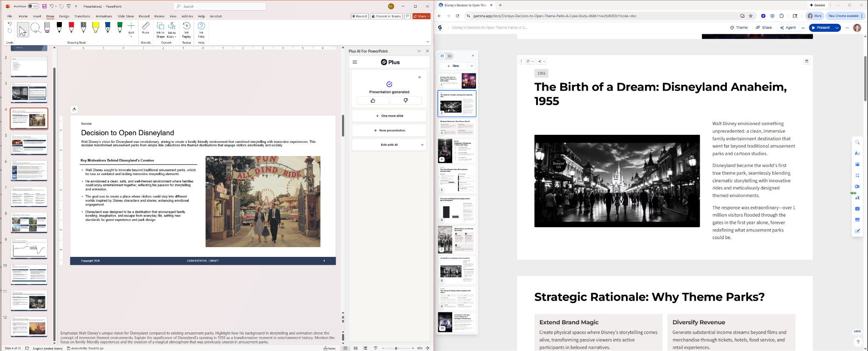Start Ink Replay

tap(186, 30)
